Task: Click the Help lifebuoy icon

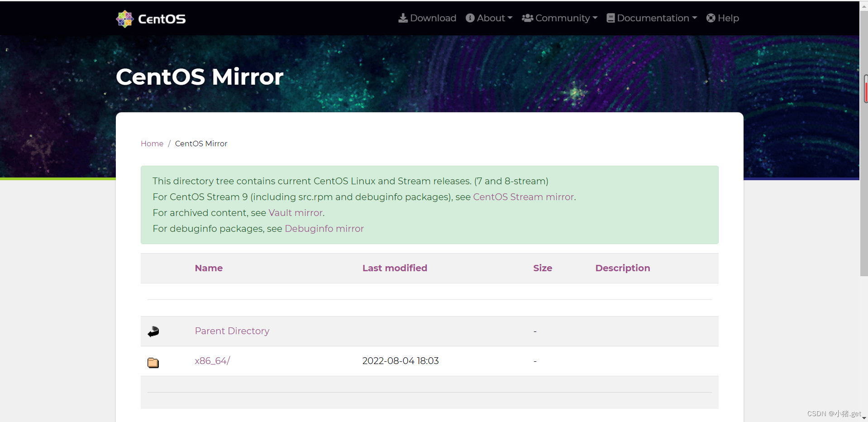Action: tap(711, 18)
